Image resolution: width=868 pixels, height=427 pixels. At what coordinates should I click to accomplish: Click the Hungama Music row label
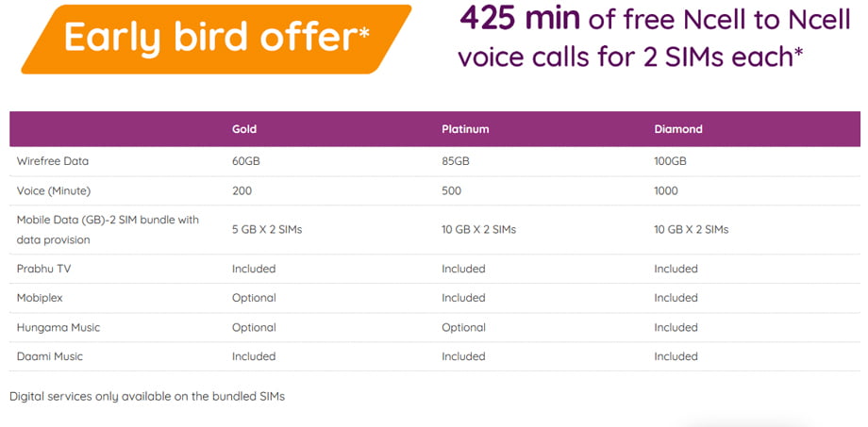pos(58,327)
